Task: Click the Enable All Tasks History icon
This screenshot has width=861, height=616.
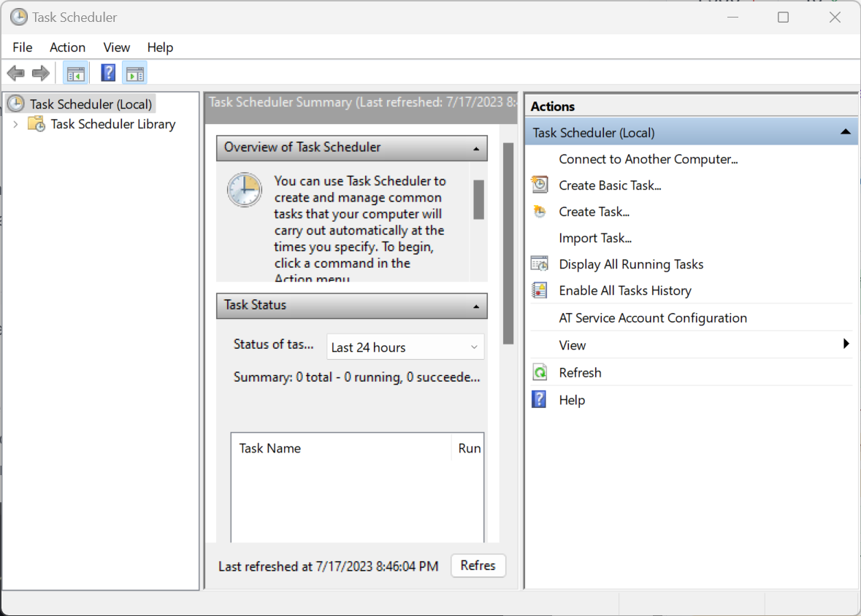Action: [540, 290]
